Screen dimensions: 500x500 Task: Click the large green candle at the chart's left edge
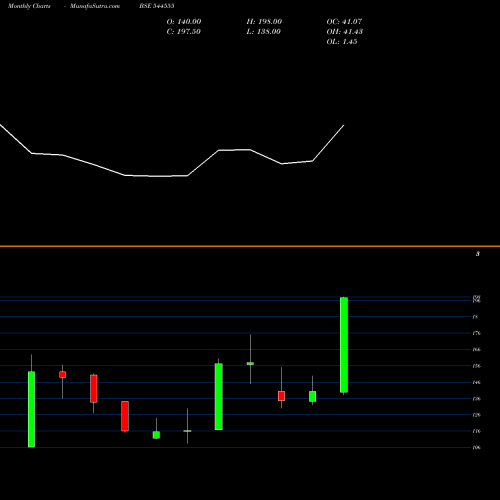(31, 409)
